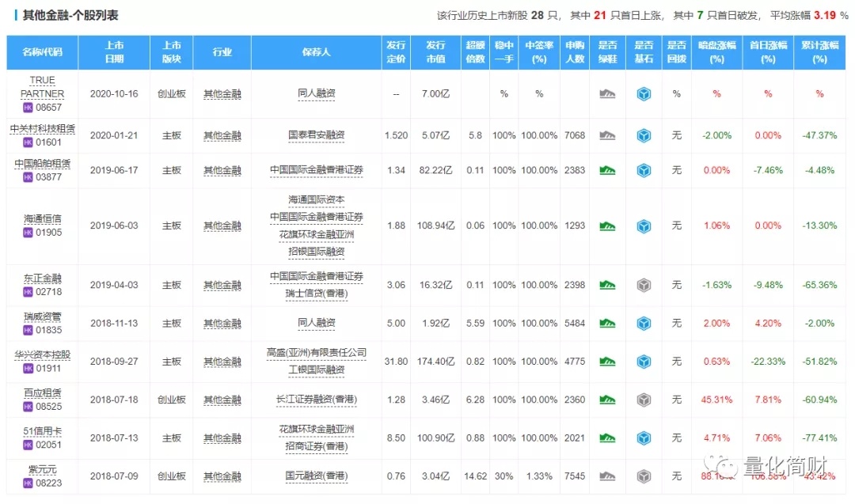Sort by 上市日期 column header
Image resolution: width=855 pixels, height=504 pixels.
point(114,52)
